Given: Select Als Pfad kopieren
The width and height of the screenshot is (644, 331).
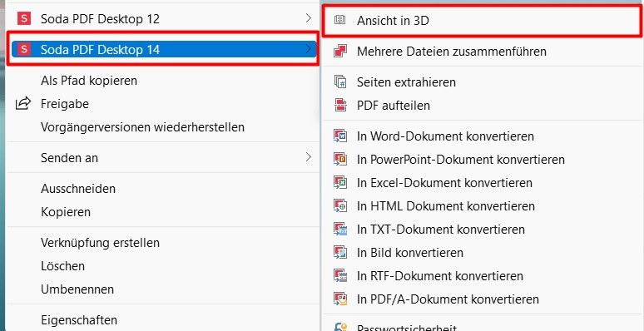Looking at the screenshot, I should pos(89,81).
